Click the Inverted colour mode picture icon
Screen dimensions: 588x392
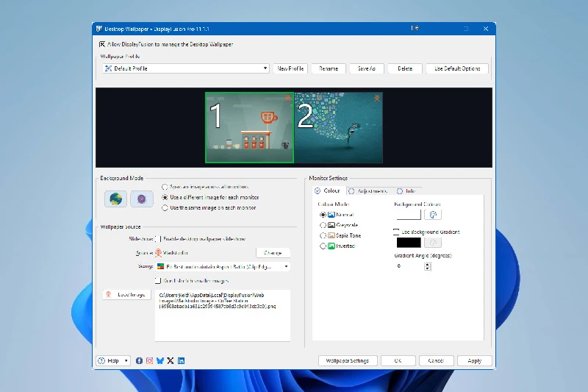331,246
